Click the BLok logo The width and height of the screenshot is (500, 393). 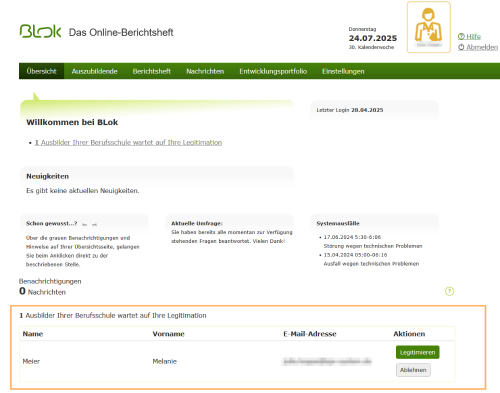[40, 31]
